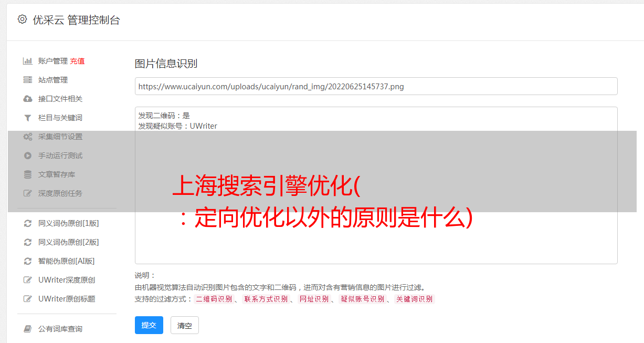This screenshot has width=644, height=343.
Task: Open 账户管理 in the sidebar
Action: pos(53,61)
